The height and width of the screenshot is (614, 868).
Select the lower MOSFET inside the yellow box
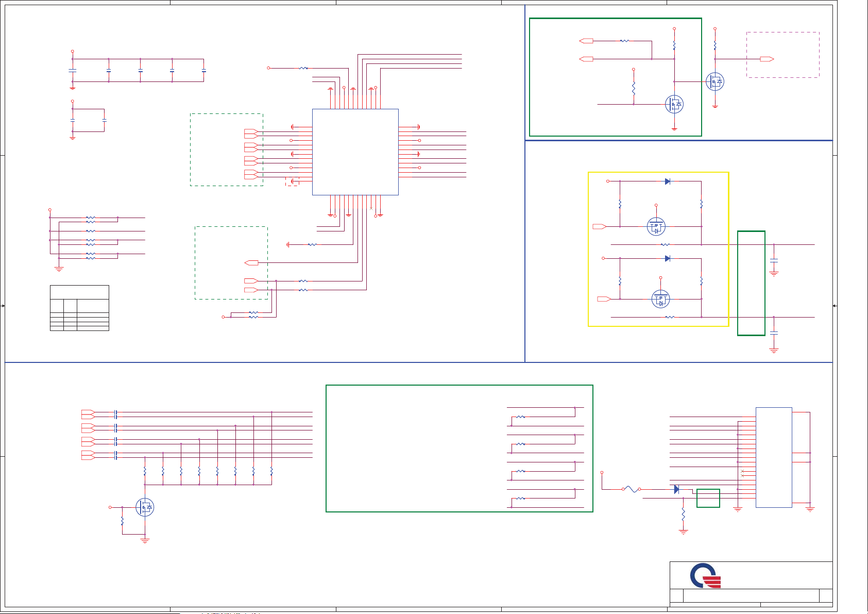(x=660, y=299)
